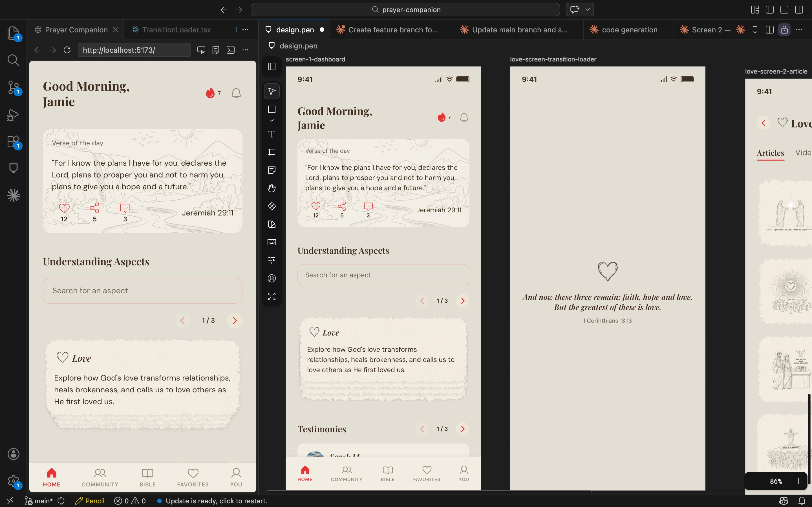The image size is (812, 507).
Task: Toggle the editor lock icon
Action: [x=784, y=30]
